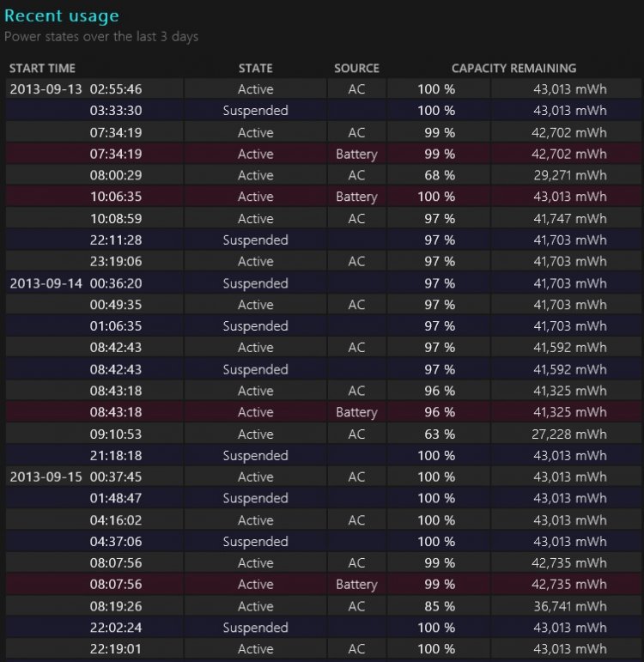Click the Recent usage heading
This screenshot has height=662, width=644.
tap(62, 16)
